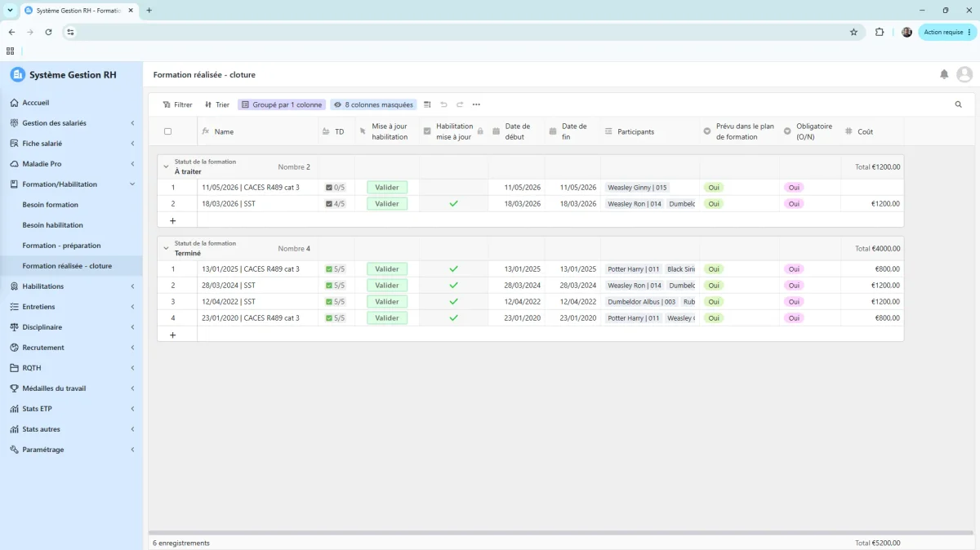Click the Stats ETP chart icon
Viewport: 980px width, 550px height.
click(14, 409)
